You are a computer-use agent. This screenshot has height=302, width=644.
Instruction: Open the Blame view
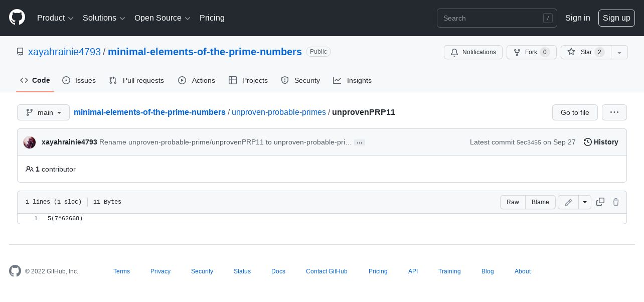[540, 202]
